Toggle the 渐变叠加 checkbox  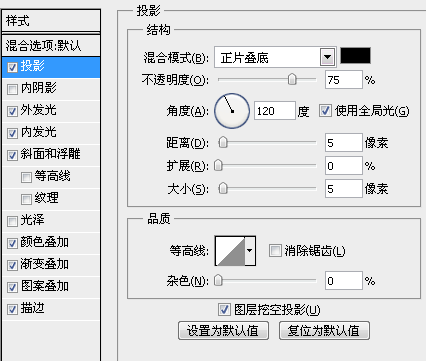pos(12,265)
